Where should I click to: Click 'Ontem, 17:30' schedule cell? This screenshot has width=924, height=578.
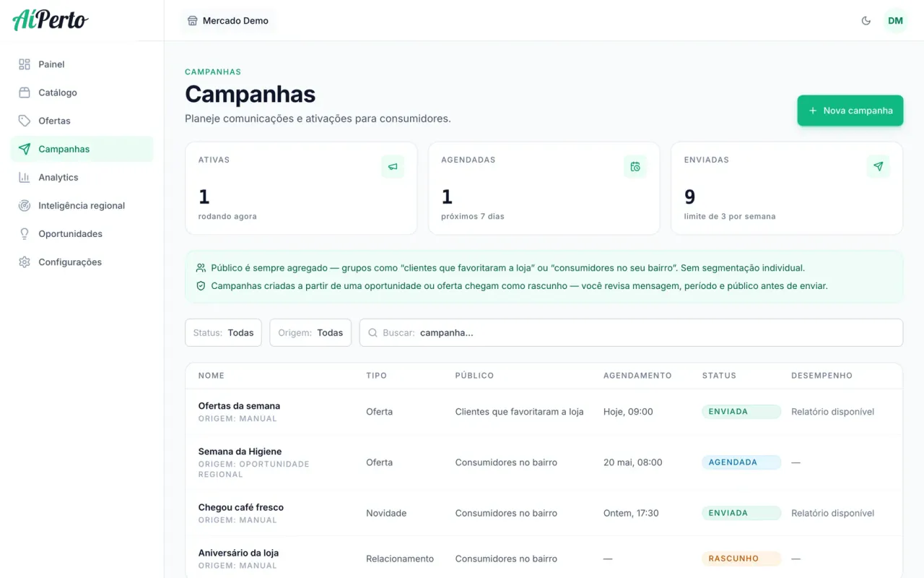(631, 513)
